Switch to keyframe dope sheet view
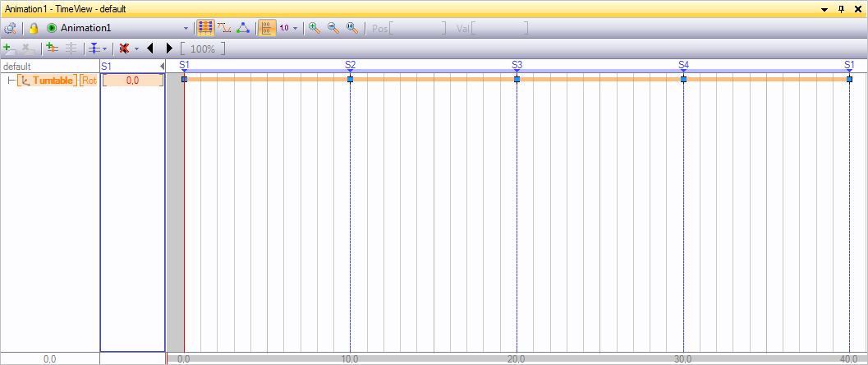 coord(205,27)
